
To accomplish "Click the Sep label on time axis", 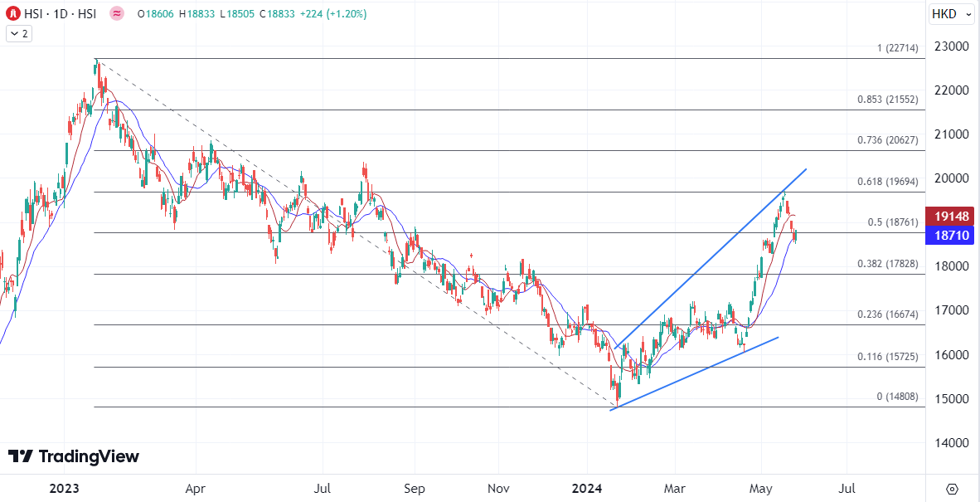I will click(x=414, y=488).
